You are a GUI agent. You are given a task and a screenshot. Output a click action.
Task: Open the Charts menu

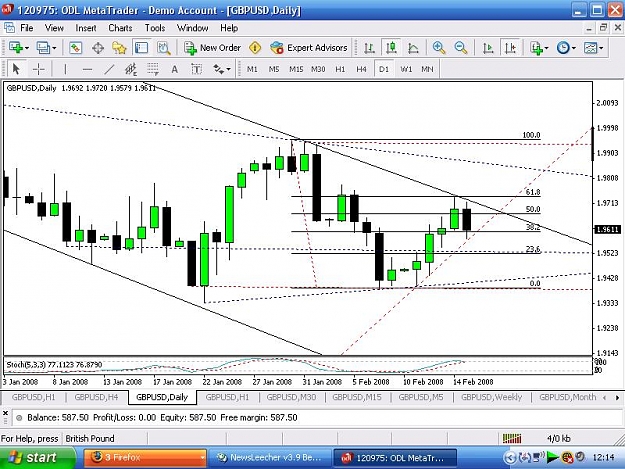pyautogui.click(x=120, y=28)
